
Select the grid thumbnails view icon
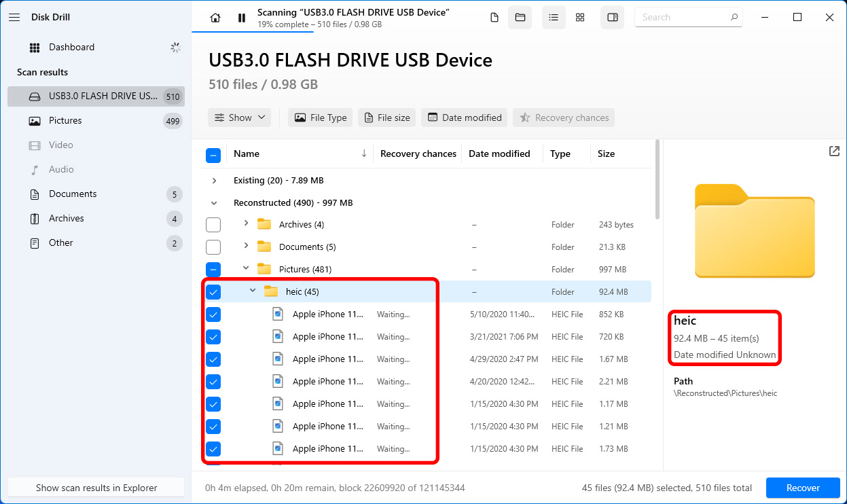coord(580,18)
